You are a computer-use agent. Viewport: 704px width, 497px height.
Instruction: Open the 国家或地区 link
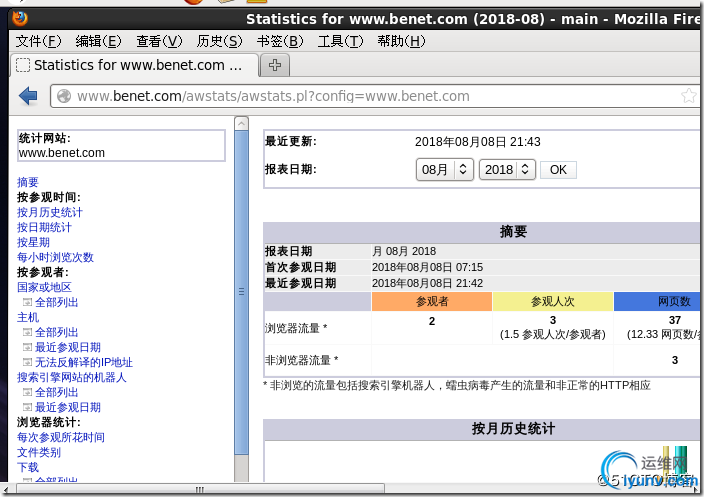pyautogui.click(x=44, y=287)
